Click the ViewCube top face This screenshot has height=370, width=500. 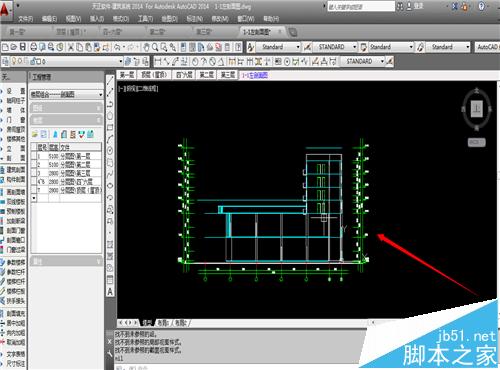pyautogui.click(x=477, y=109)
